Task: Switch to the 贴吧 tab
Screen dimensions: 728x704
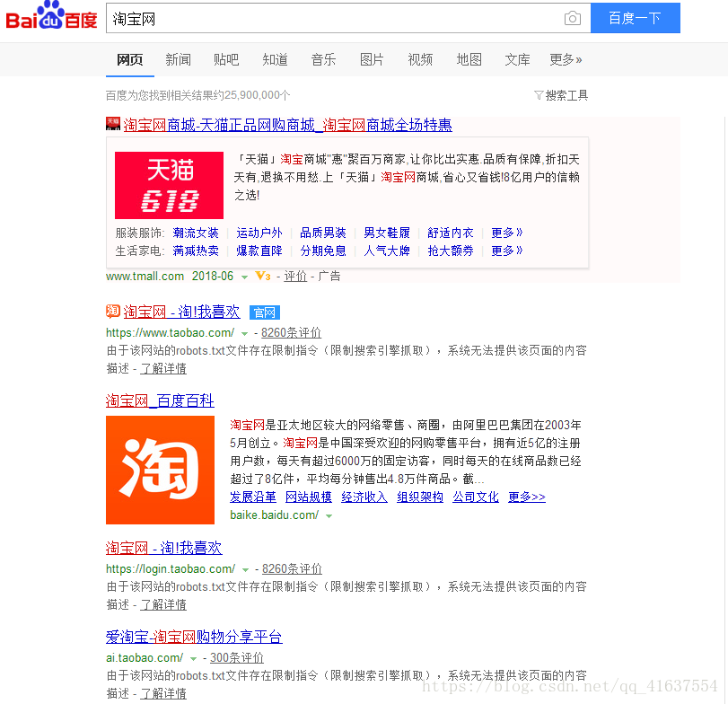Action: [x=226, y=59]
